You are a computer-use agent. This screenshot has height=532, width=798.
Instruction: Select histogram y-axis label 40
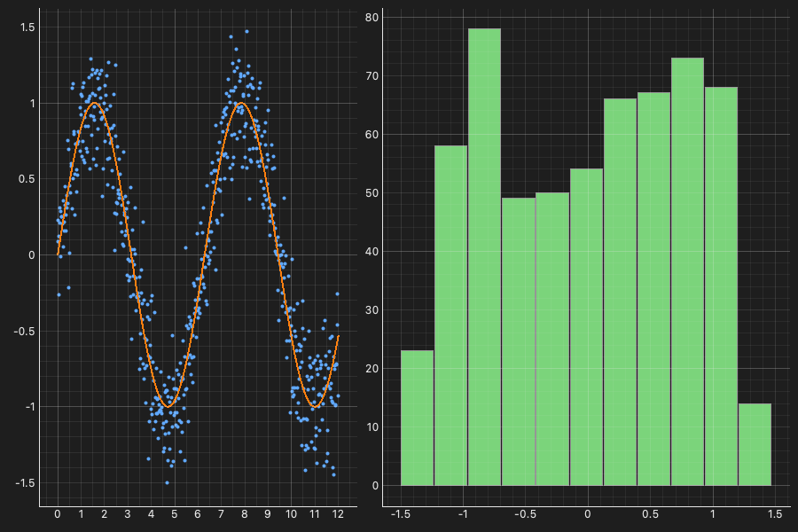[372, 252]
